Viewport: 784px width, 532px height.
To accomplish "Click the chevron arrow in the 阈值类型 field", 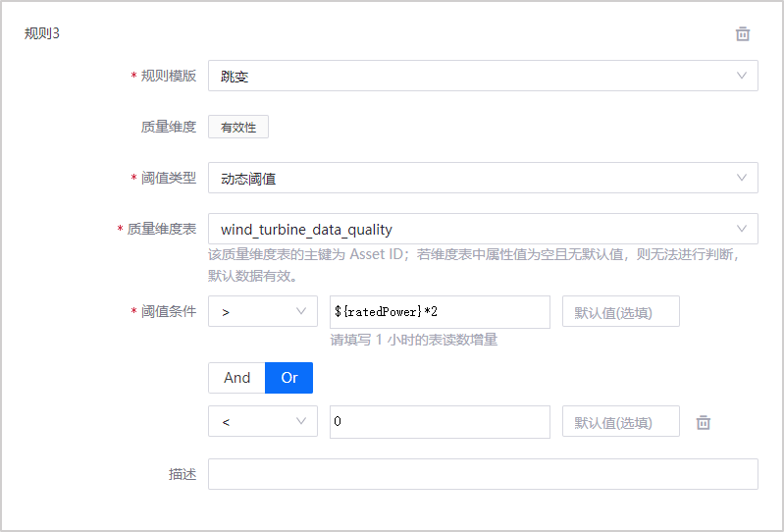I will tap(742, 178).
